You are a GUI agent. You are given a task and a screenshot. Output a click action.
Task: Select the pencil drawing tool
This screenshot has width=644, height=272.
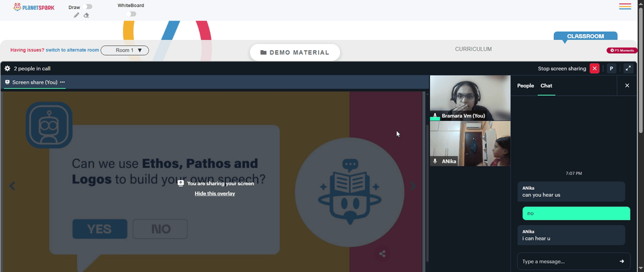click(77, 15)
